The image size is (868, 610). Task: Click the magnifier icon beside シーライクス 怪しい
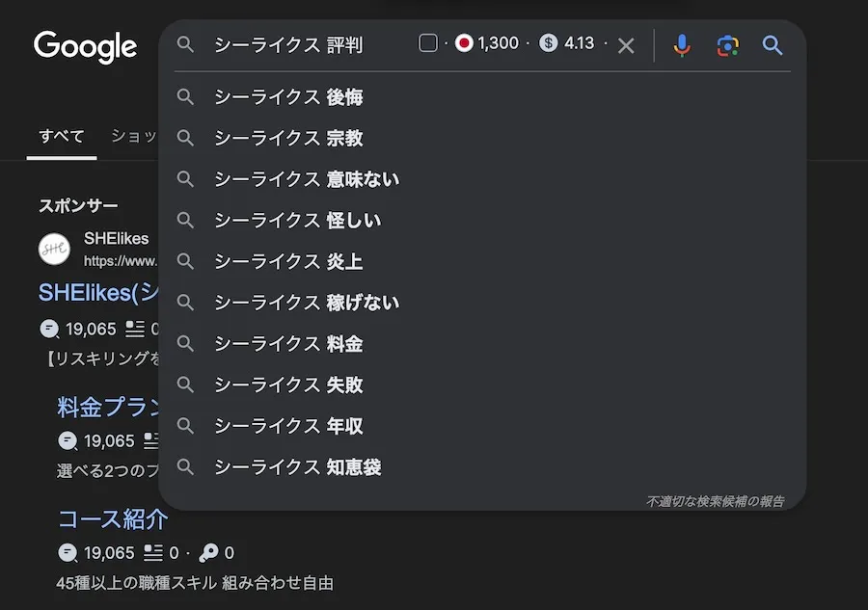click(x=185, y=221)
